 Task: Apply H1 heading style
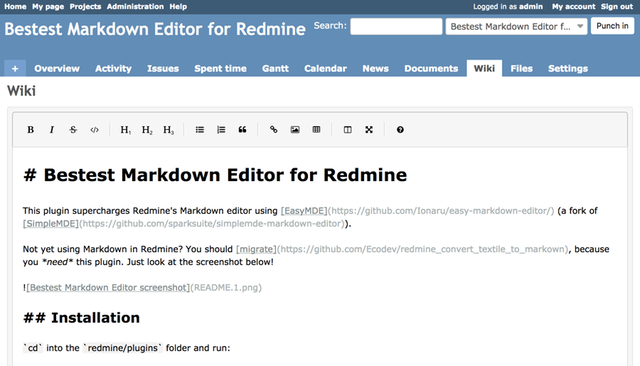(126, 130)
